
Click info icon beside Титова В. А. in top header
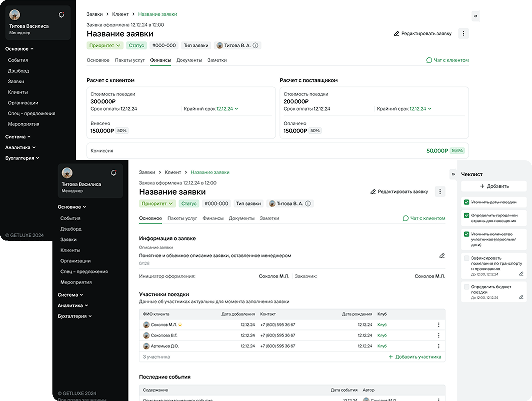[x=256, y=45]
